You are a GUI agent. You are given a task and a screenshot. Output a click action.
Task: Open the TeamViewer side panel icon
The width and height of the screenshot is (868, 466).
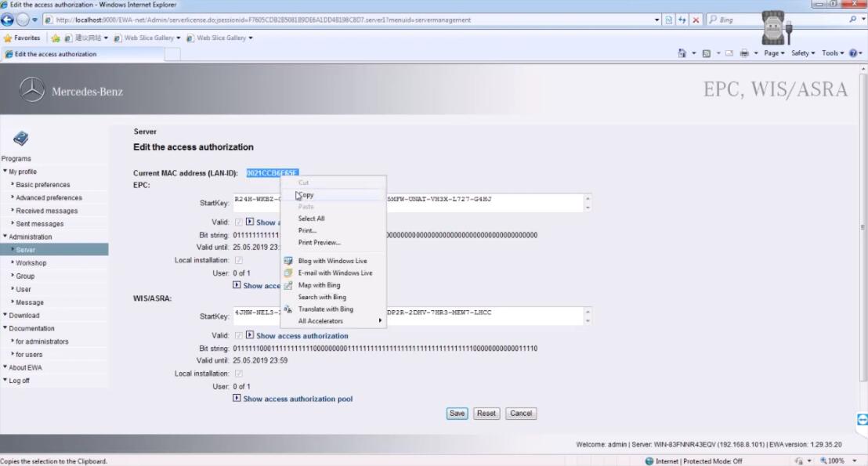(862, 420)
